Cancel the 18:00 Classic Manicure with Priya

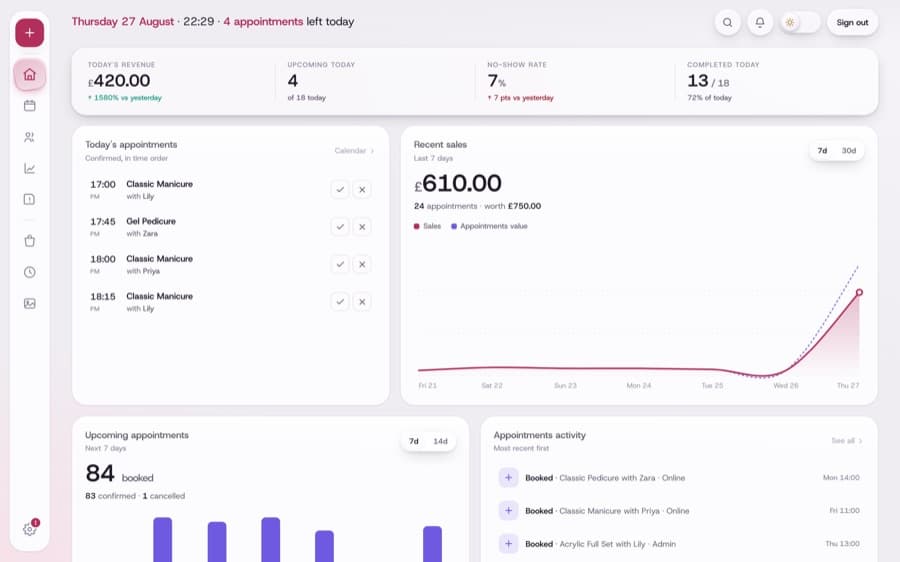click(362, 265)
